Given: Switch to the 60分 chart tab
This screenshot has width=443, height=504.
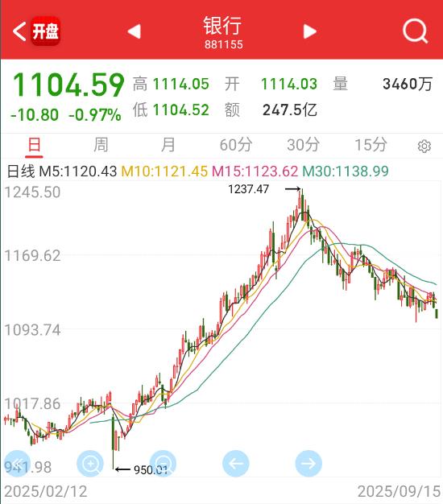Looking at the screenshot, I should coord(236,145).
